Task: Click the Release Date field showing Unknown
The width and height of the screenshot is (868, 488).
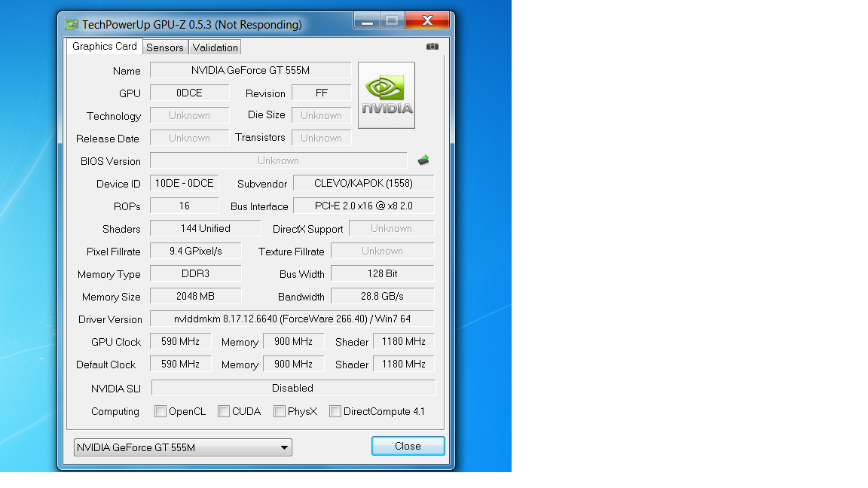Action: tap(189, 139)
